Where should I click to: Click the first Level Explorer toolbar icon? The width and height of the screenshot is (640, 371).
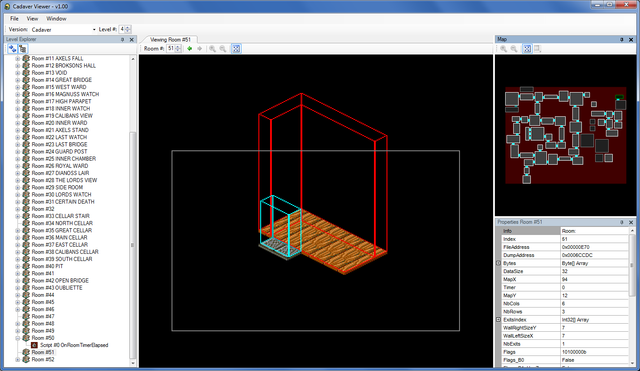point(12,49)
